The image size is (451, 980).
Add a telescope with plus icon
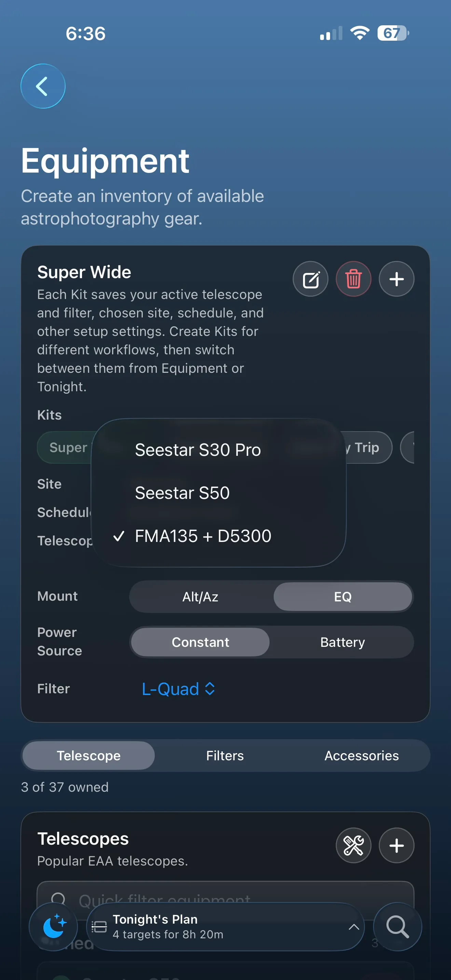[396, 845]
